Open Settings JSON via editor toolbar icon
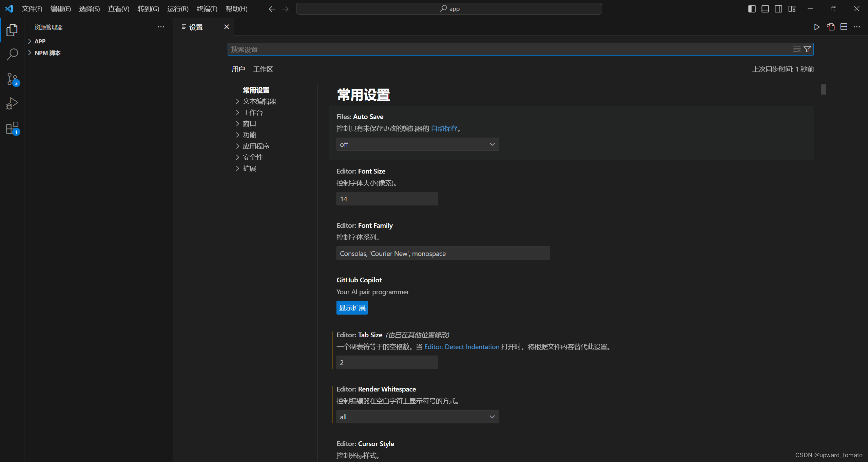The width and height of the screenshot is (868, 462). (830, 27)
